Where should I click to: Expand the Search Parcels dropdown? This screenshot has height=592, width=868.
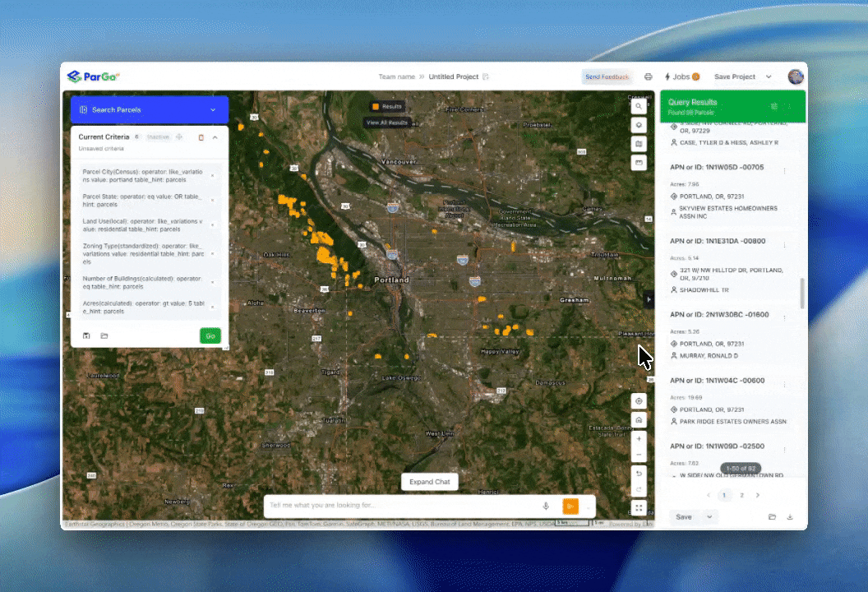pyautogui.click(x=213, y=109)
